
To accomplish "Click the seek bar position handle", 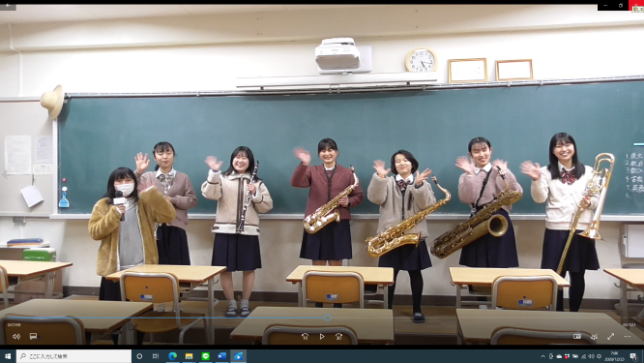I will coord(328,318).
